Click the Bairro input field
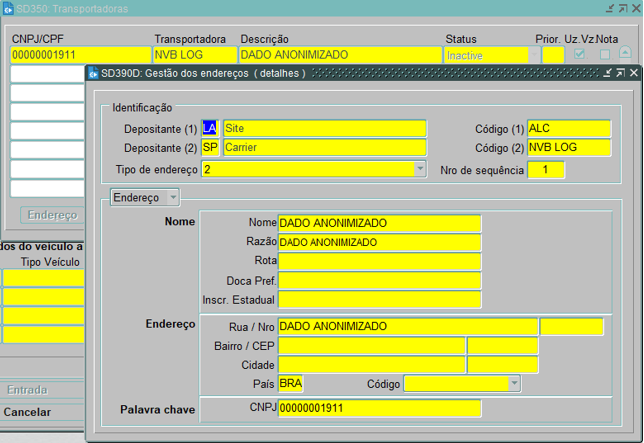The height and width of the screenshot is (443, 644). 371,346
